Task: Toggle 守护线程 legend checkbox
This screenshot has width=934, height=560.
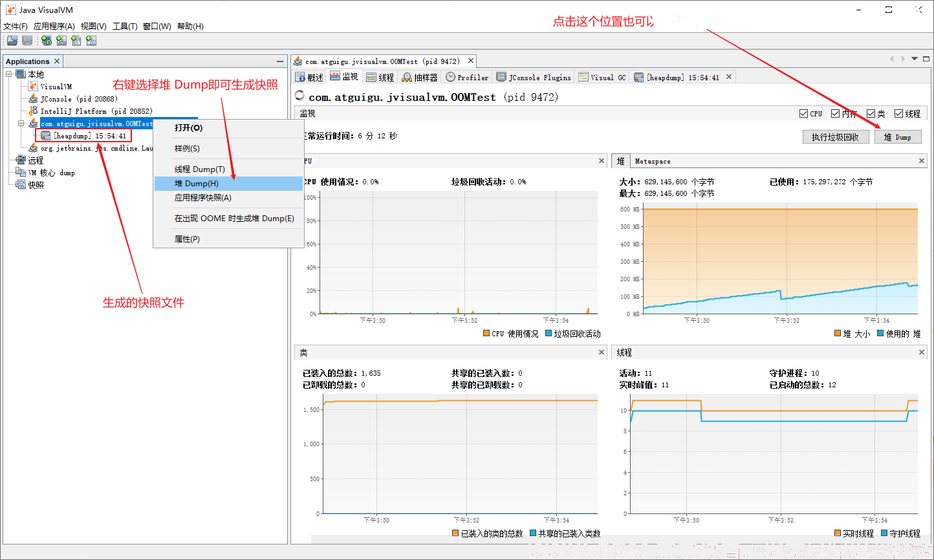Action: pyautogui.click(x=884, y=533)
